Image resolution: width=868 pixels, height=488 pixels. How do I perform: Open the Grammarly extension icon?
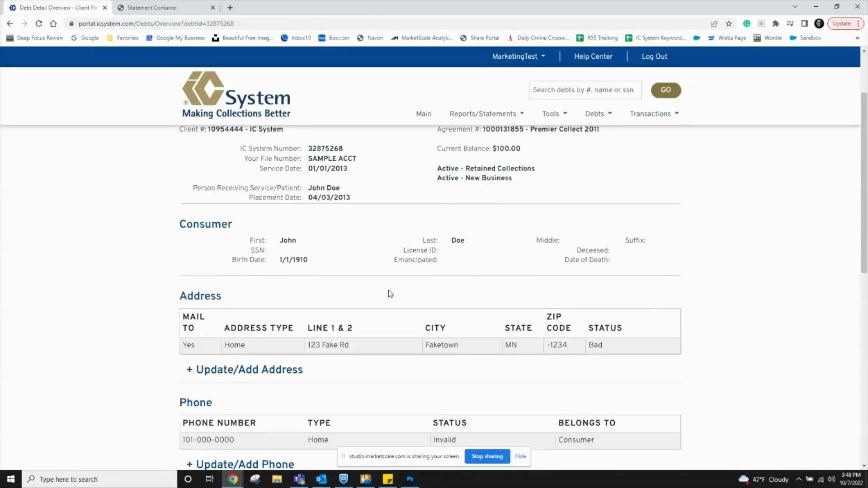[x=747, y=23]
